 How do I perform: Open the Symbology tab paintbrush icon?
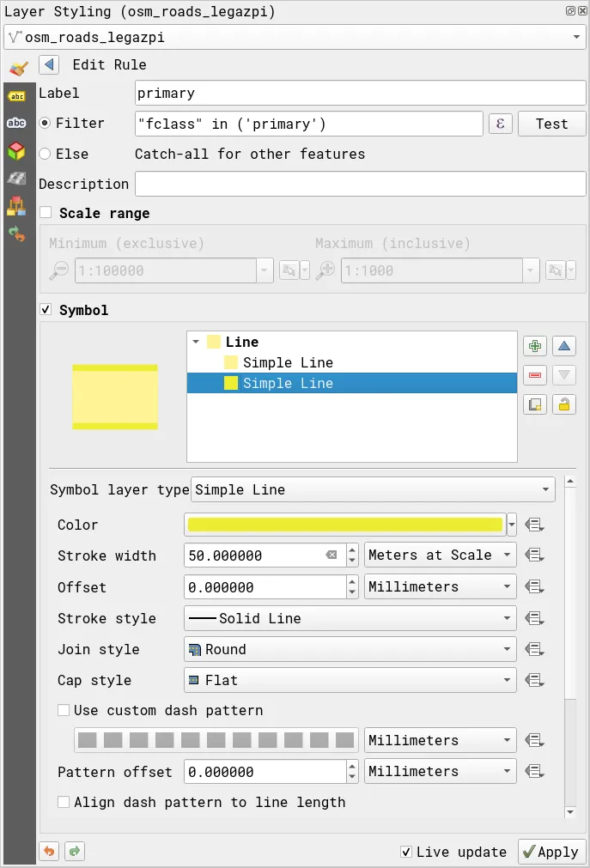[x=17, y=69]
